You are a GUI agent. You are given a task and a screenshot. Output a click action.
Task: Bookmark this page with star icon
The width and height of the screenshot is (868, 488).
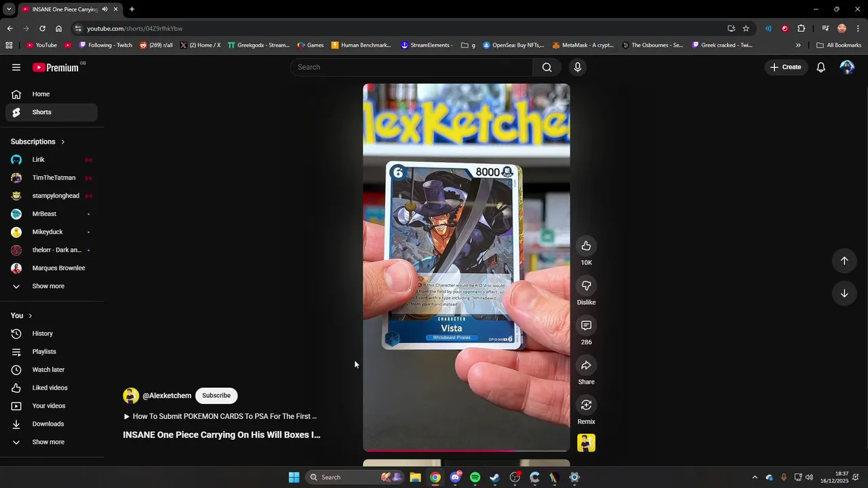[746, 28]
